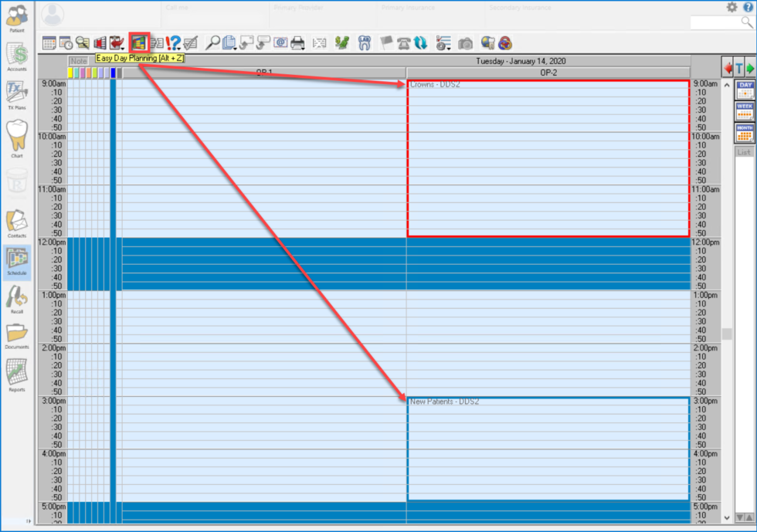Viewport: 757px width, 532px height.
Task: Click T to jump to today
Action: pyautogui.click(x=738, y=67)
